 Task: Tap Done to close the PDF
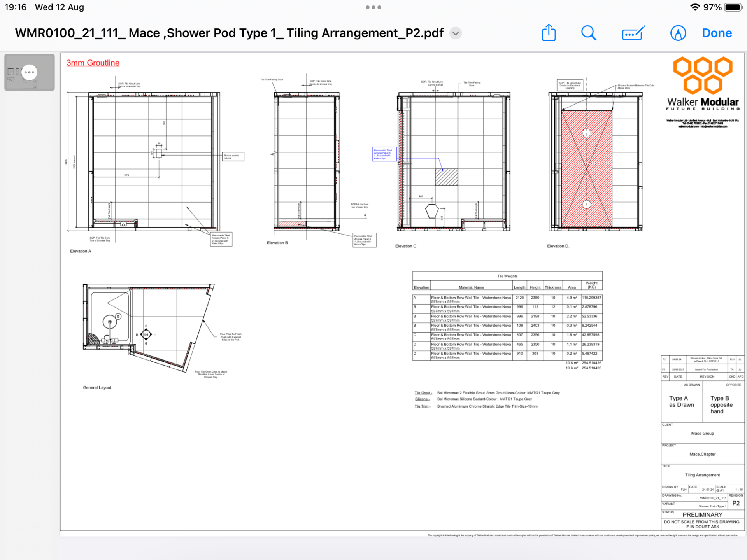pos(717,33)
